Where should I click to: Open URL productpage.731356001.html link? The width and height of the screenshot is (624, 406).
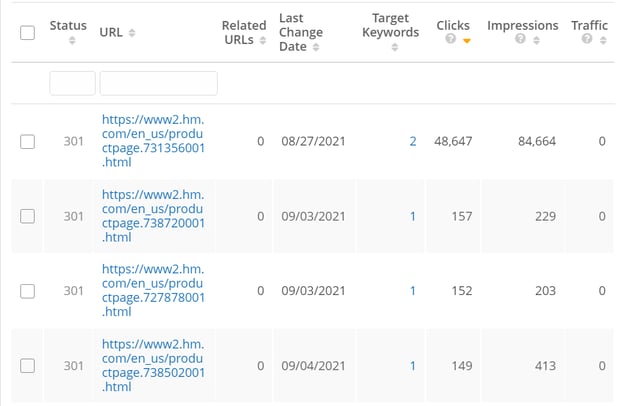coord(153,141)
